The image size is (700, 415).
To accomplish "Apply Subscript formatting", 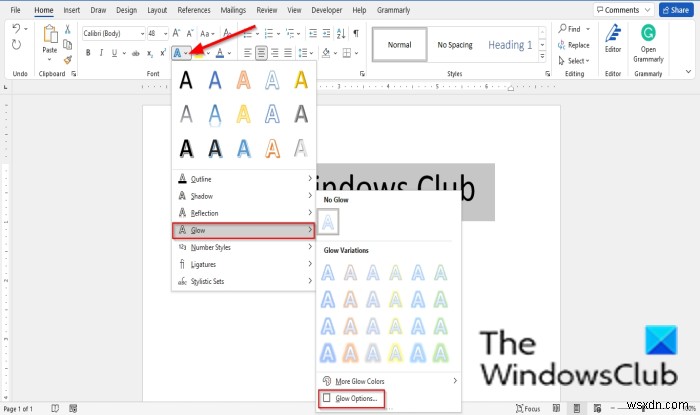I will [x=150, y=53].
